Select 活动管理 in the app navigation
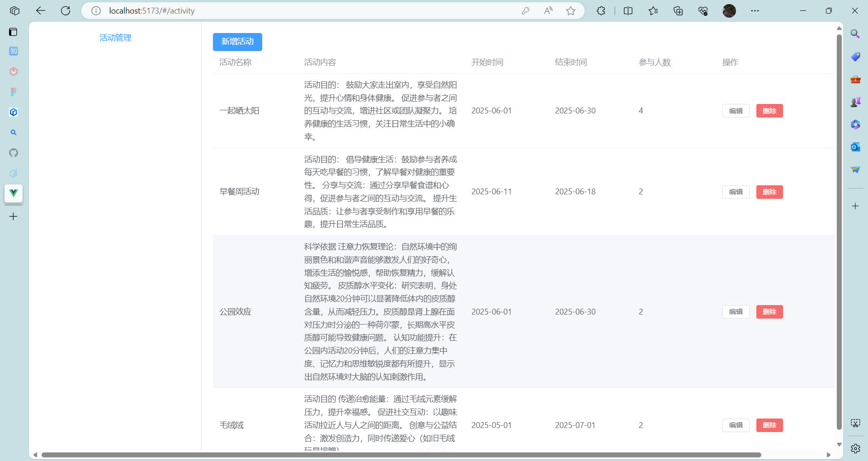The width and height of the screenshot is (868, 461). (x=115, y=38)
